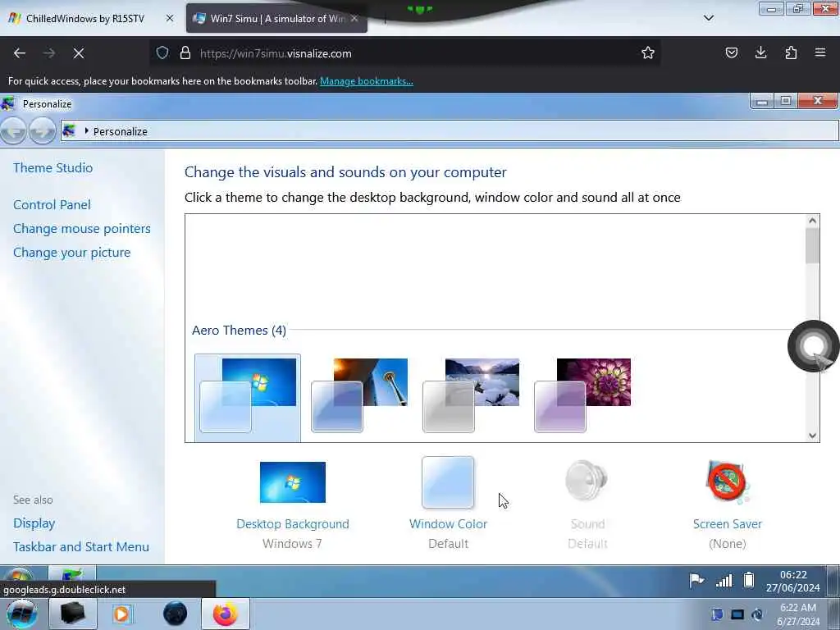Open the Window Color swatch icon
The image size is (840, 630).
(x=448, y=482)
